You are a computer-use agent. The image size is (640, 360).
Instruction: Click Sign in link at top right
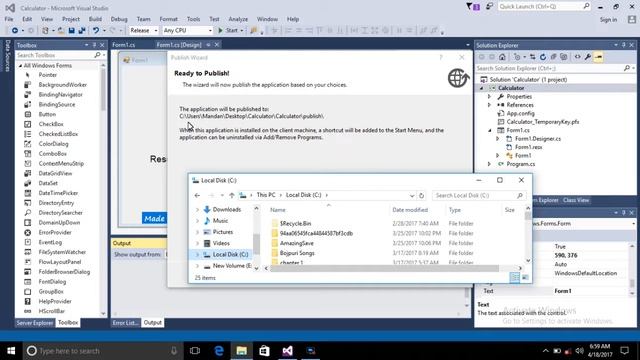pyautogui.click(x=608, y=20)
